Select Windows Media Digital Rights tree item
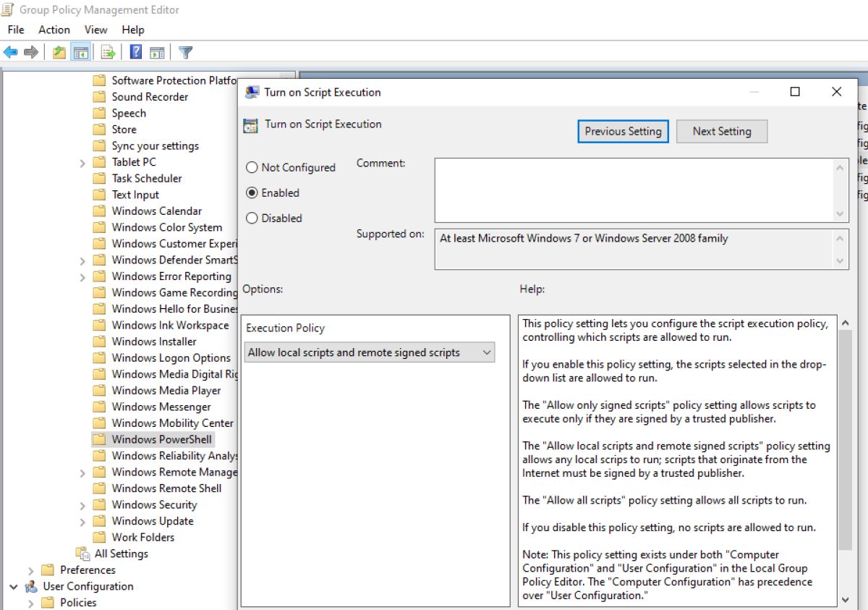This screenshot has width=868, height=610. 174,374
